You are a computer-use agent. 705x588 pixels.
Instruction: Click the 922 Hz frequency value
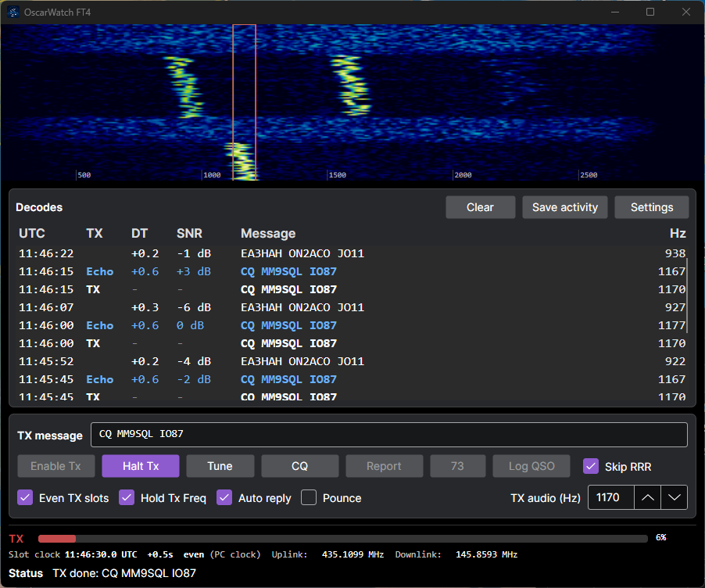pos(675,362)
